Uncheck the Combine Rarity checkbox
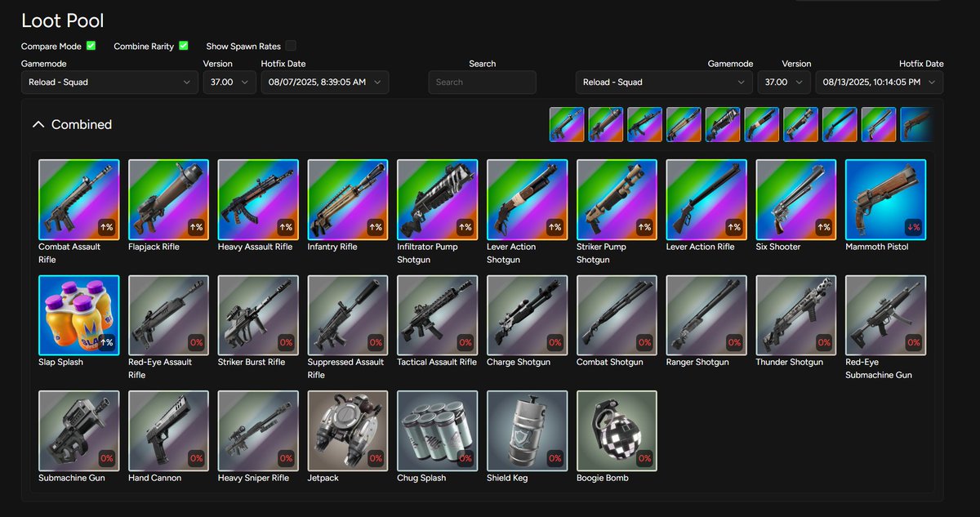 (x=184, y=46)
